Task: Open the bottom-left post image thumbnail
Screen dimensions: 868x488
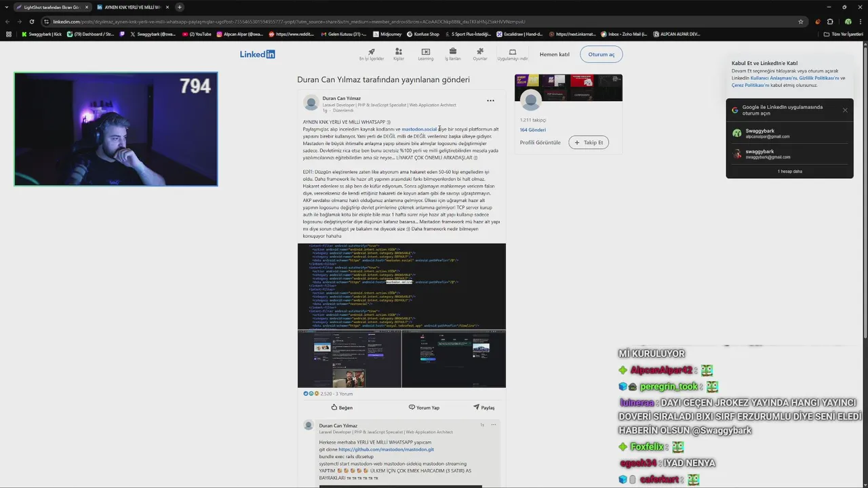Action: (349, 359)
